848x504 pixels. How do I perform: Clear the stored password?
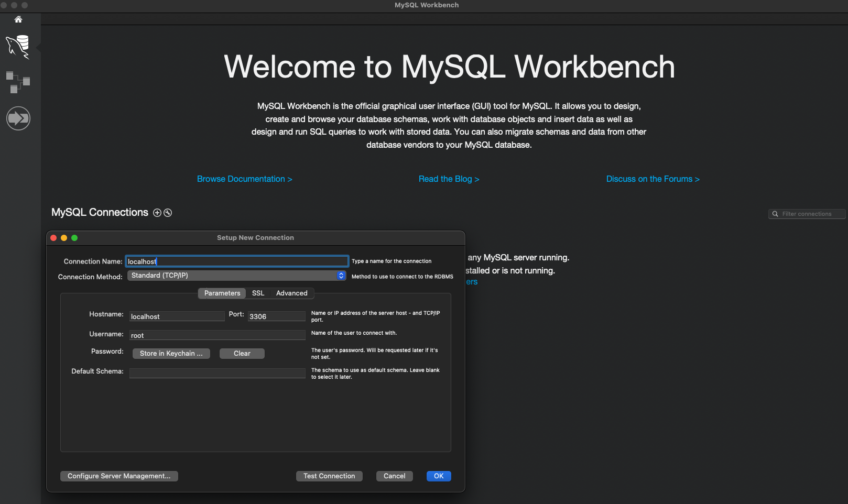[242, 354]
